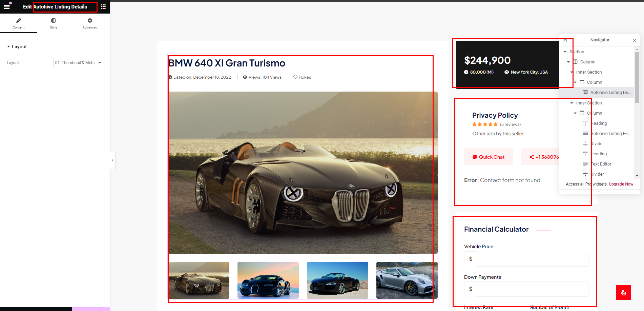Click the Navigator drag handle dots
The height and width of the screenshot is (311, 644).
tap(600, 192)
